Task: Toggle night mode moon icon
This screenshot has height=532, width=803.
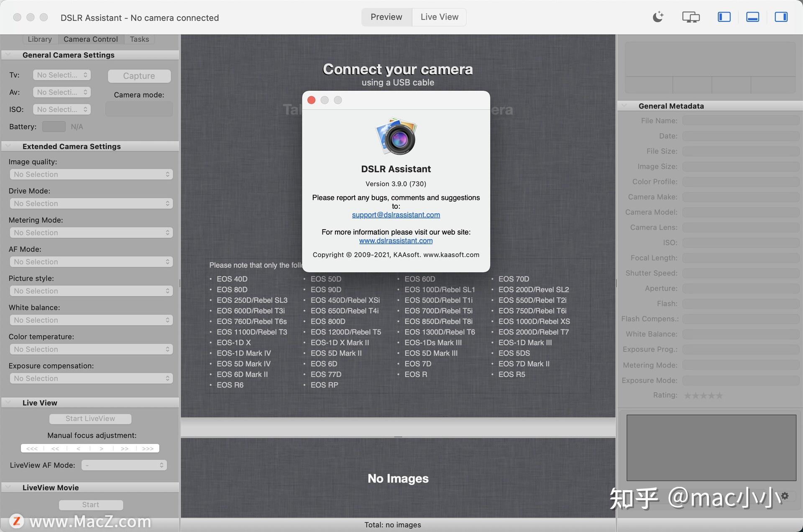Action: point(658,17)
